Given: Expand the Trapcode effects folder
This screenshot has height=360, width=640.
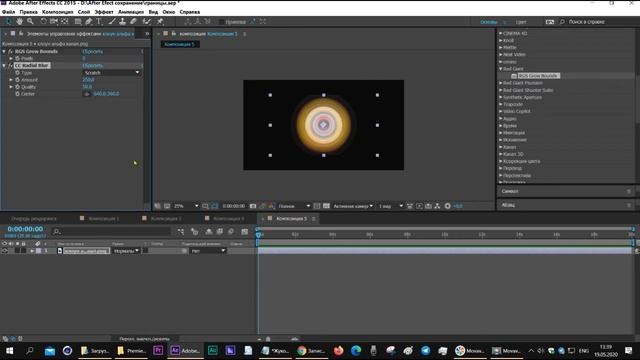Looking at the screenshot, I should (x=500, y=104).
